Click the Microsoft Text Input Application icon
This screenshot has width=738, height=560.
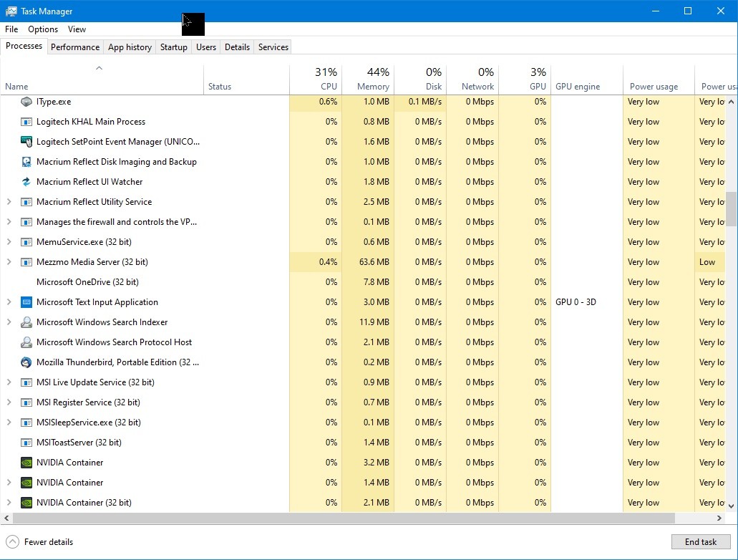coord(26,302)
